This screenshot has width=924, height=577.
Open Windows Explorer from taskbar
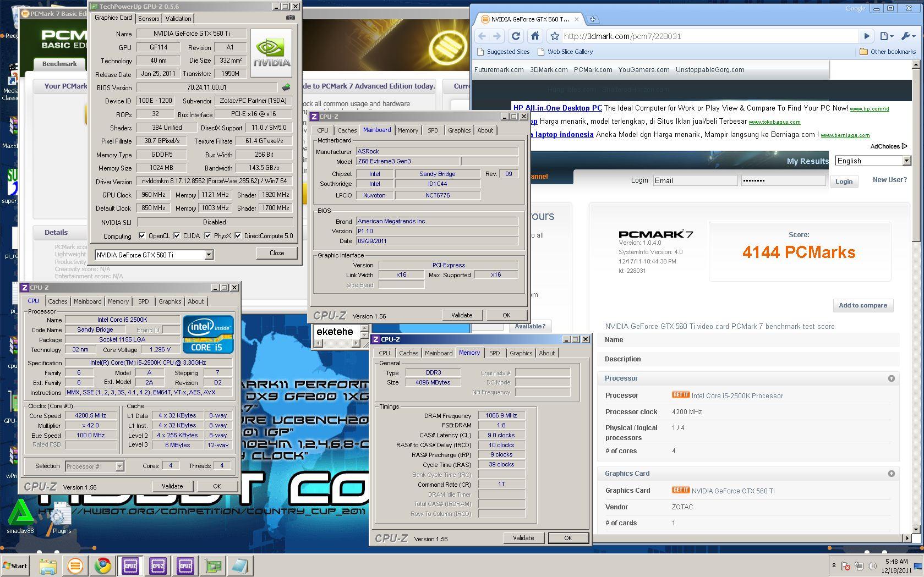point(48,565)
